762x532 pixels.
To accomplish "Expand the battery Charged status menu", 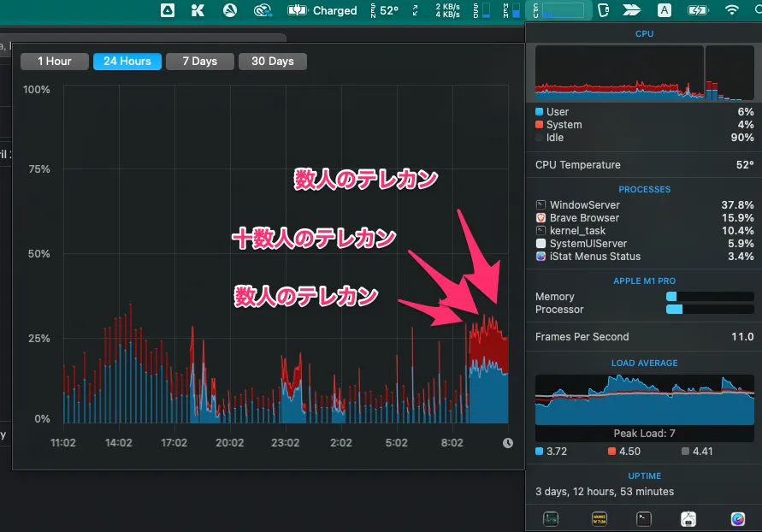I will click(323, 10).
